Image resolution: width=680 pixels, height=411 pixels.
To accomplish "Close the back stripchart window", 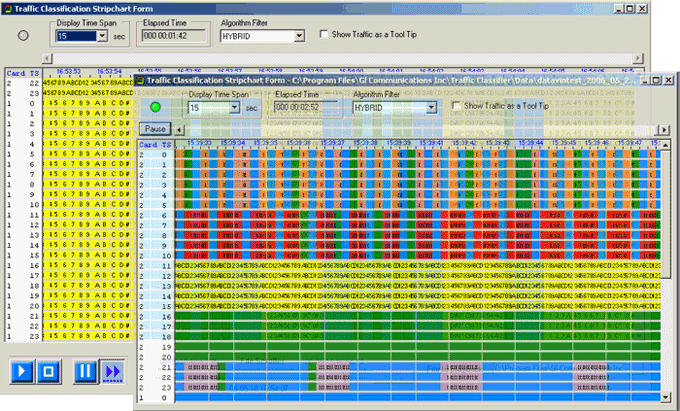I will (642, 8).
